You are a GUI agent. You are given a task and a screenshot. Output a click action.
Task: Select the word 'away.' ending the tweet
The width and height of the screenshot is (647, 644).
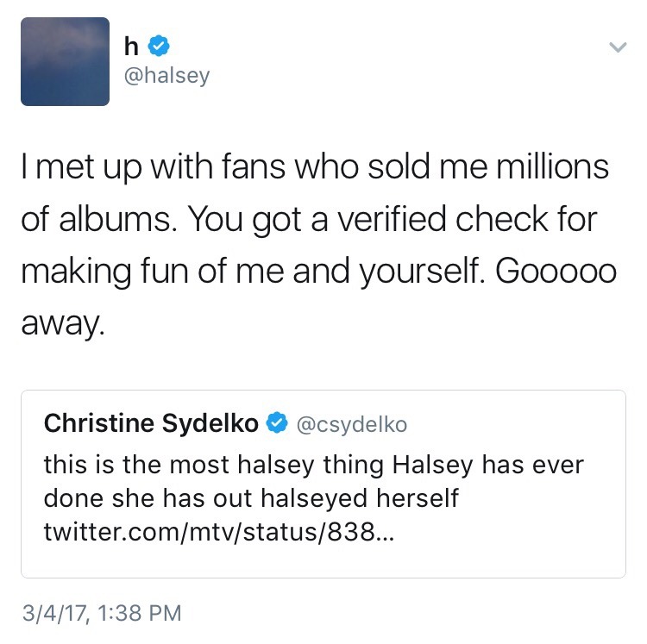pyautogui.click(x=63, y=324)
